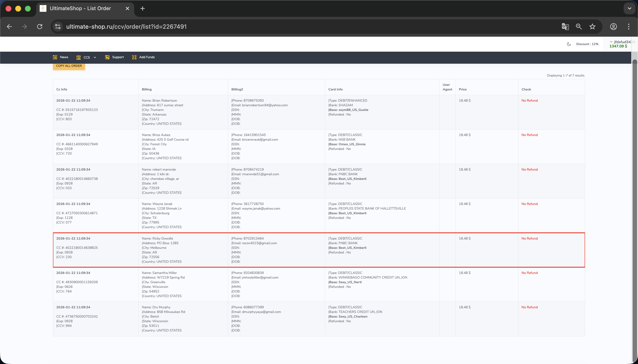638x364 pixels.
Task: Click the Google Translate icon
Action: click(x=565, y=27)
